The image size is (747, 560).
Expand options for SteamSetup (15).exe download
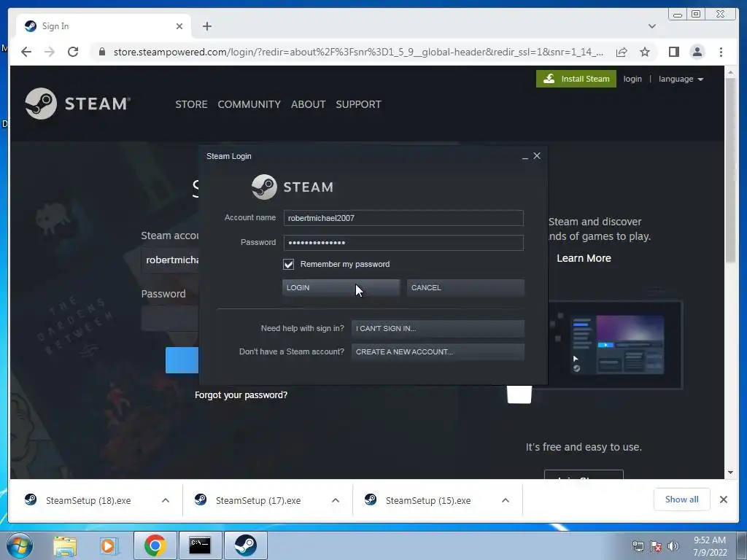(506, 500)
